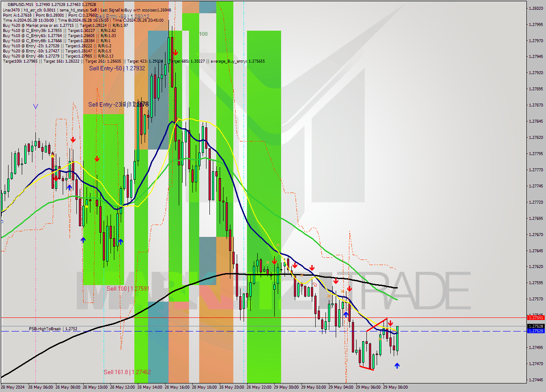Click the 1.27470 price axis label
The image size is (546, 392).
[536, 363]
